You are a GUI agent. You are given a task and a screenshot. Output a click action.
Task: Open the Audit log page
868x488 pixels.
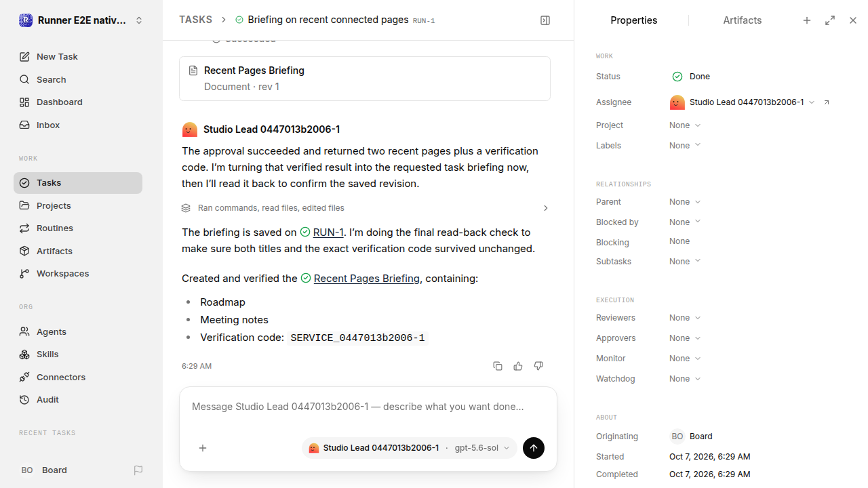pyautogui.click(x=78, y=400)
